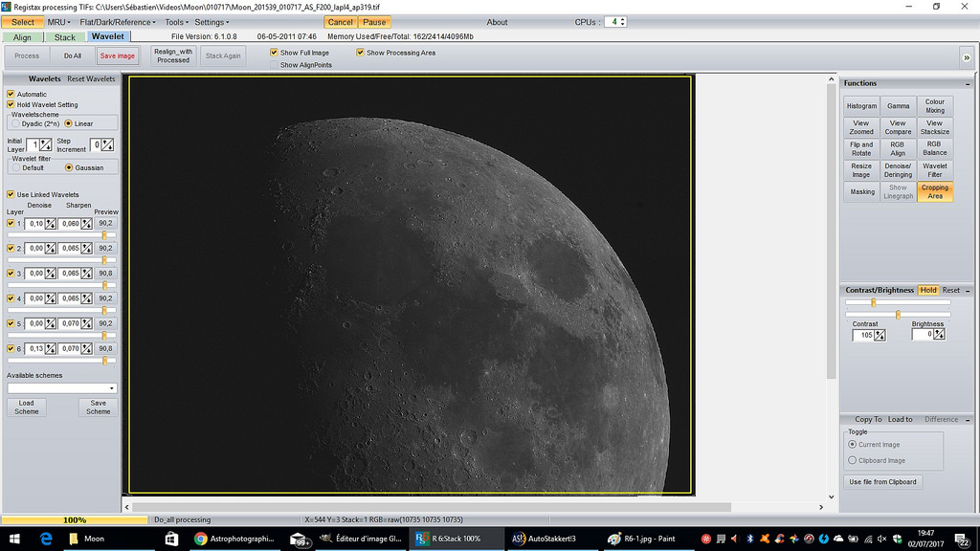
Task: Open the Moon folder in taskbar
Action: (86, 539)
